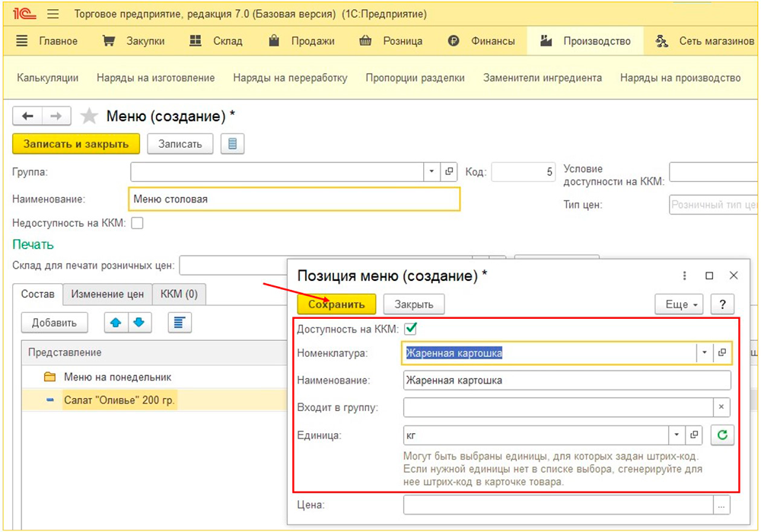Image resolution: width=761 pixels, height=532 pixels.
Task: Move the selected item up with blue arrow
Action: pyautogui.click(x=116, y=323)
